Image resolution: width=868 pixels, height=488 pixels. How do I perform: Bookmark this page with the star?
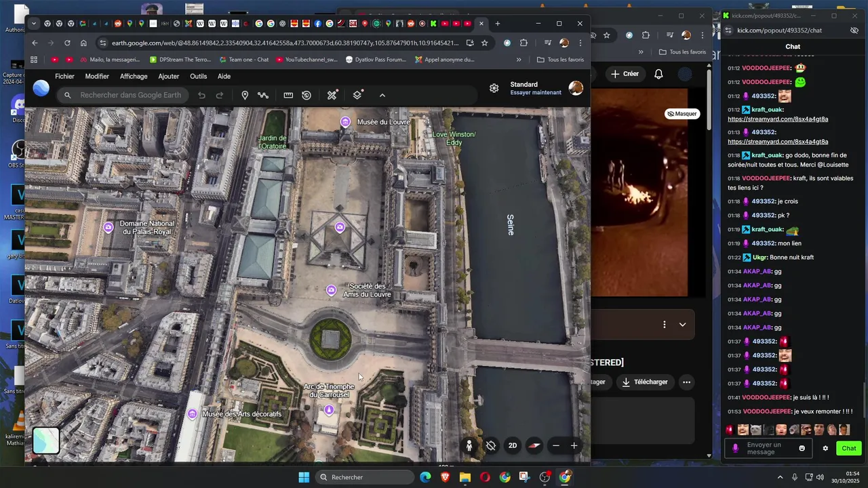point(484,43)
